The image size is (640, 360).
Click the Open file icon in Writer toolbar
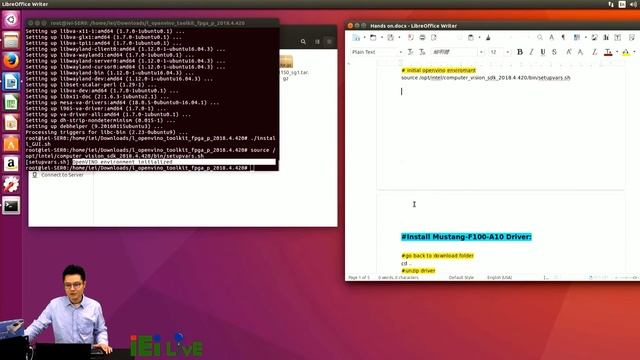373,38
